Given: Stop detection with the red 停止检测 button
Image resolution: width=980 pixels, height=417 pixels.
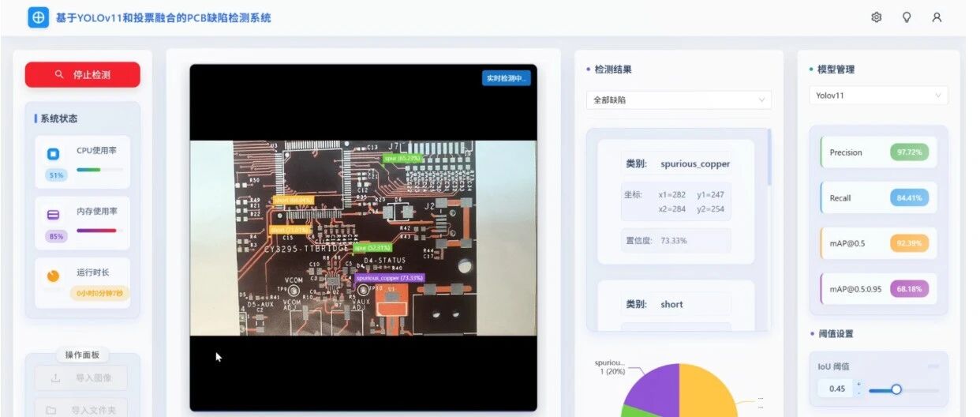Looking at the screenshot, I should pos(82,75).
